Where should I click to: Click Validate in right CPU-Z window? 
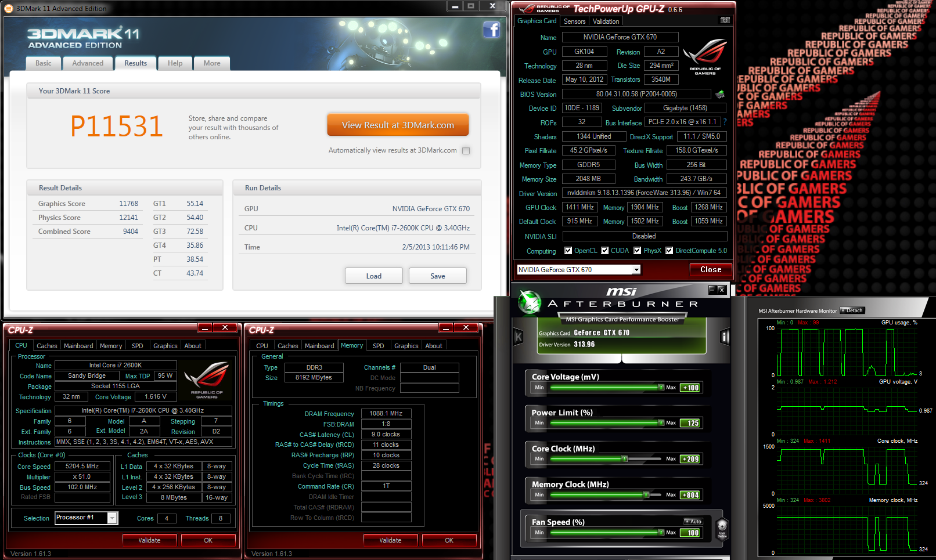point(390,540)
